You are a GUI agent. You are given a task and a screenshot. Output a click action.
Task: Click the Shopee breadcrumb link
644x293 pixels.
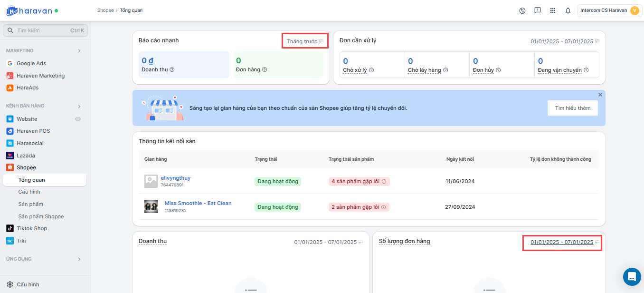pos(105,10)
